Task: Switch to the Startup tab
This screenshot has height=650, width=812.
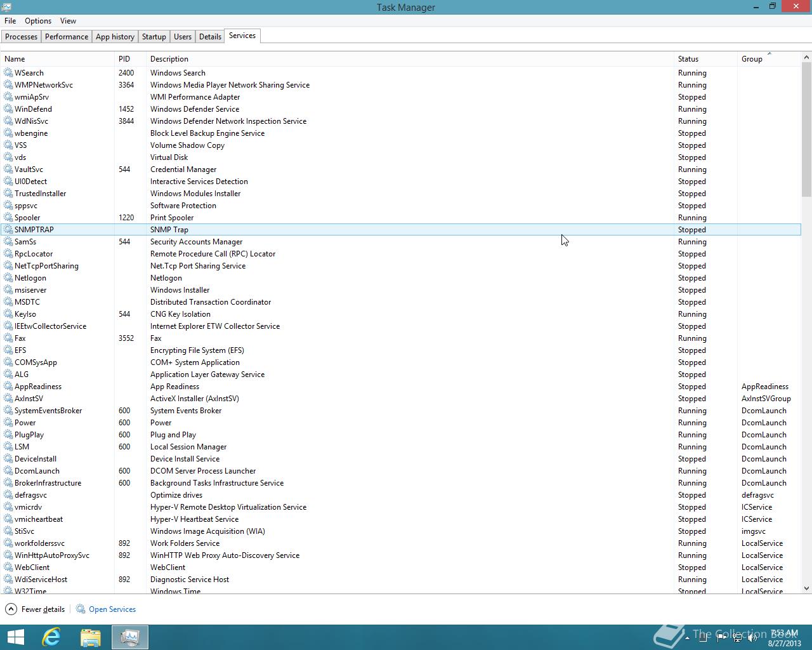Action: click(154, 37)
